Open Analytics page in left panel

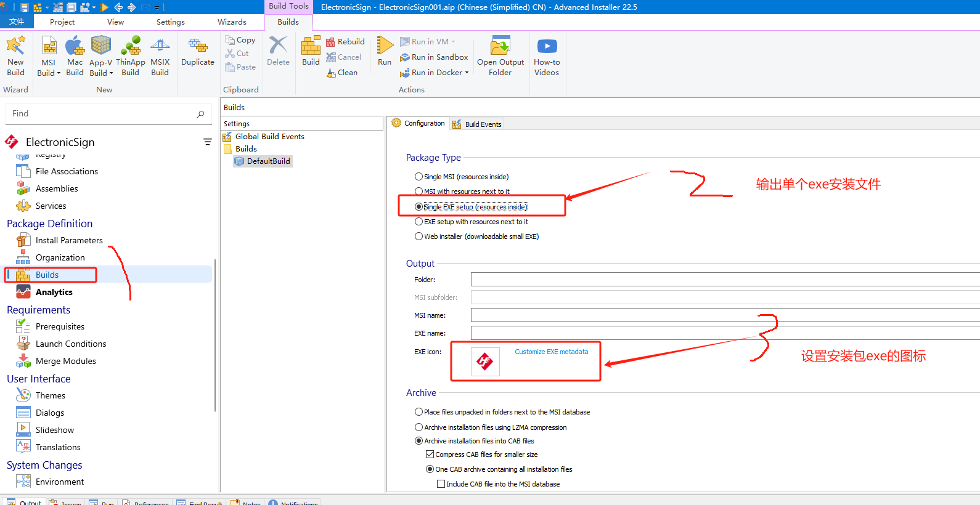pyautogui.click(x=54, y=292)
